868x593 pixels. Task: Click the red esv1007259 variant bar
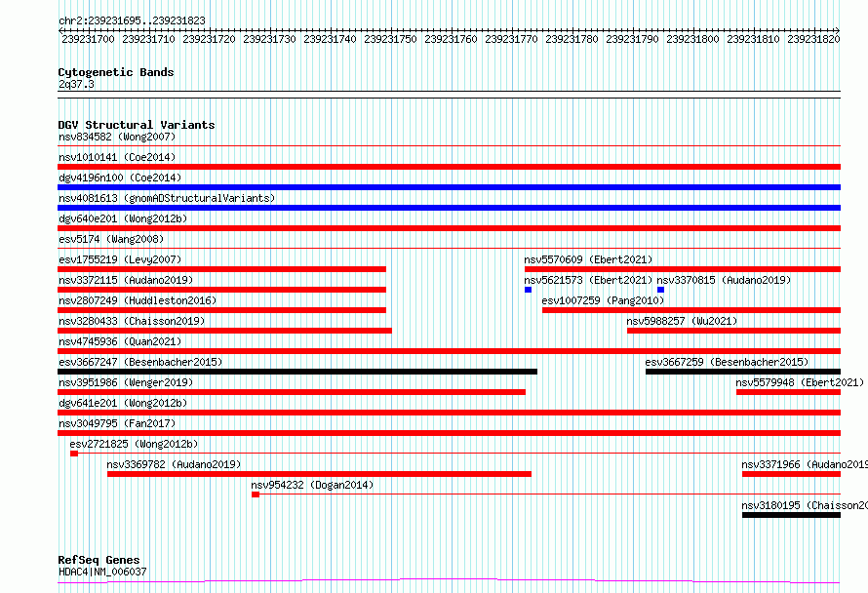pyautogui.click(x=691, y=310)
